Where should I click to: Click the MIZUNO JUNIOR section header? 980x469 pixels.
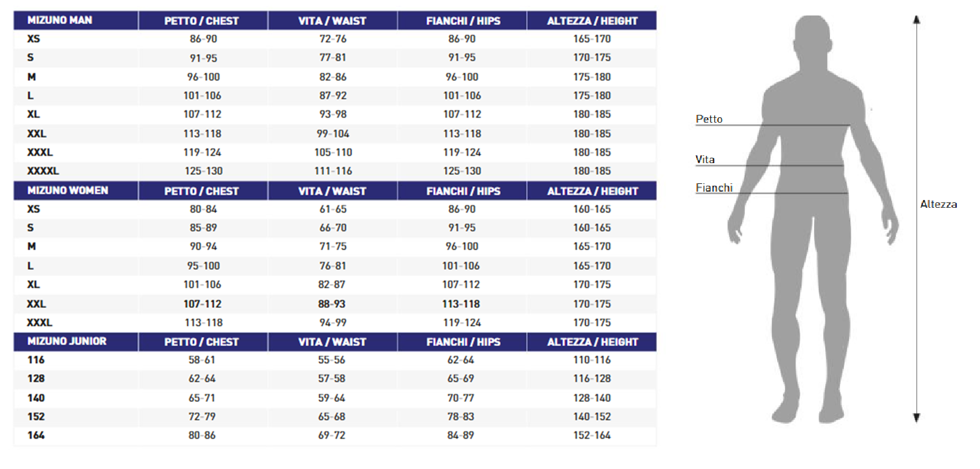pyautogui.click(x=67, y=341)
